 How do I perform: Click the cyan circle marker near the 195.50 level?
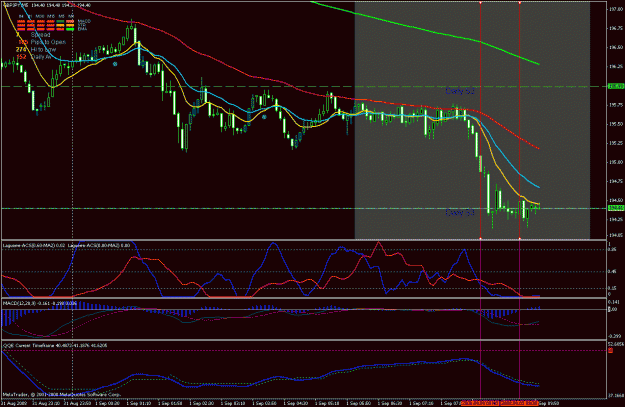click(264, 117)
